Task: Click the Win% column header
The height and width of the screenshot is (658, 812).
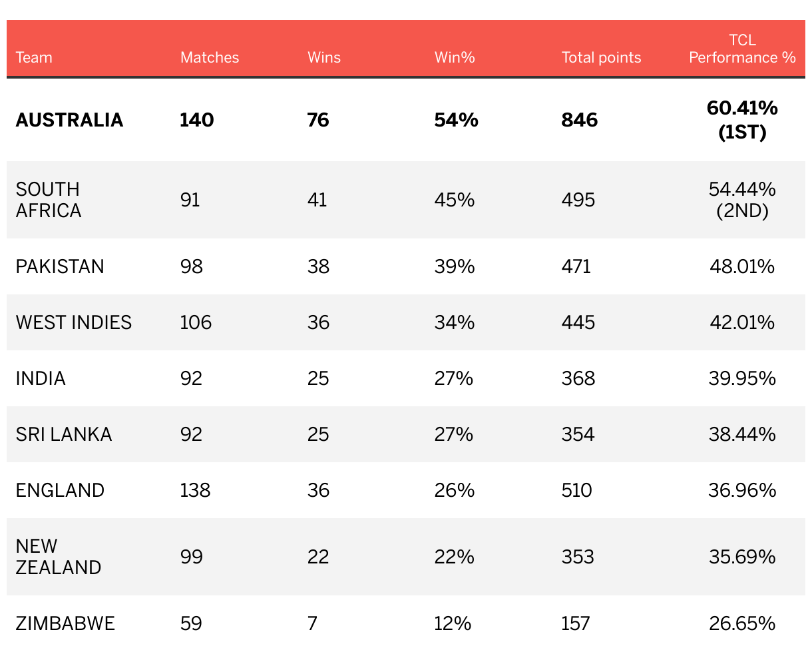Action: pyautogui.click(x=455, y=57)
